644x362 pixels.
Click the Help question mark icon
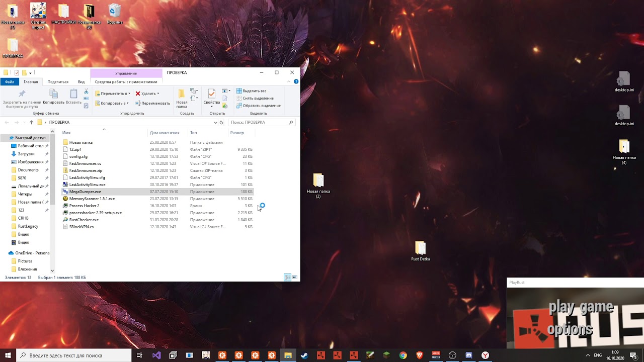[296, 81]
